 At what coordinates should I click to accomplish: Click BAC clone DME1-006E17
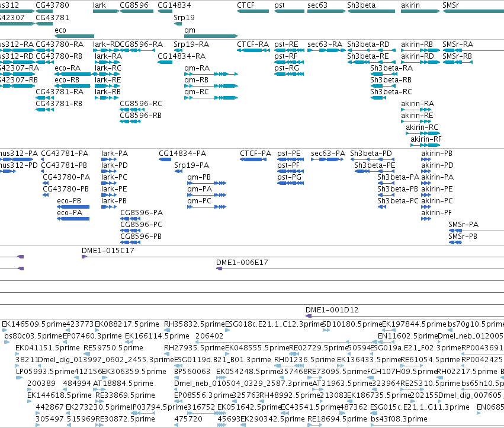(360, 269)
